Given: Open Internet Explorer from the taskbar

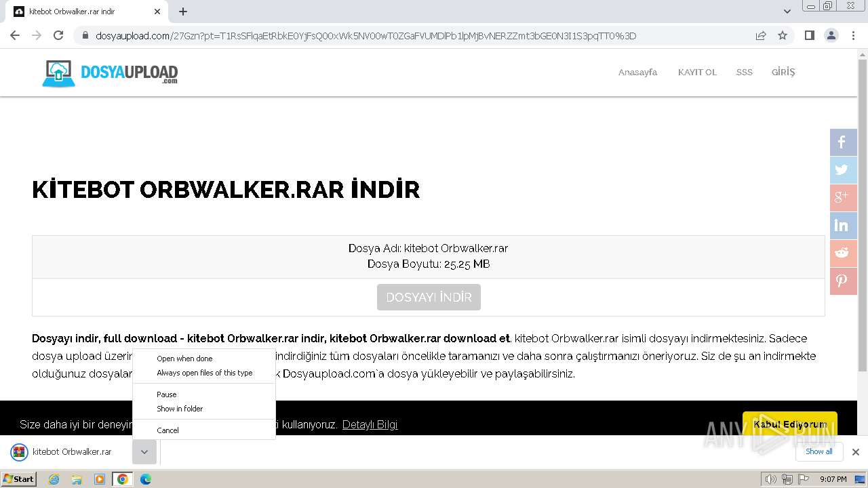Looking at the screenshot, I should 54,479.
